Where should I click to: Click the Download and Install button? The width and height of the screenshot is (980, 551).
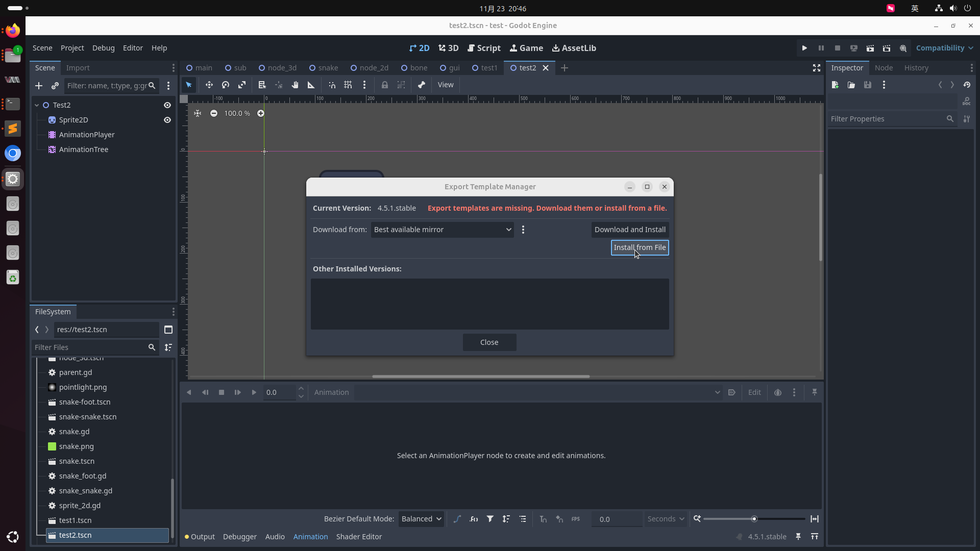coord(629,230)
